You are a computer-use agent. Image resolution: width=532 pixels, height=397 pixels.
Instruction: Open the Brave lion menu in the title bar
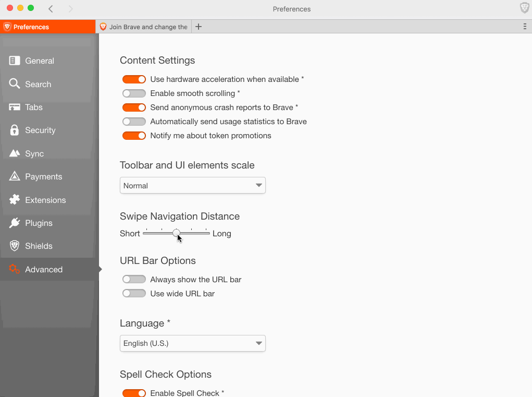point(525,8)
